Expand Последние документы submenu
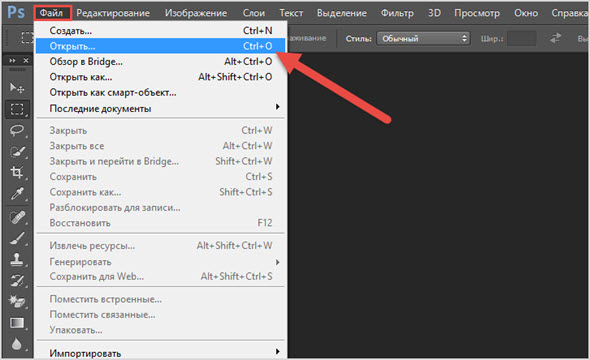 coord(160,108)
